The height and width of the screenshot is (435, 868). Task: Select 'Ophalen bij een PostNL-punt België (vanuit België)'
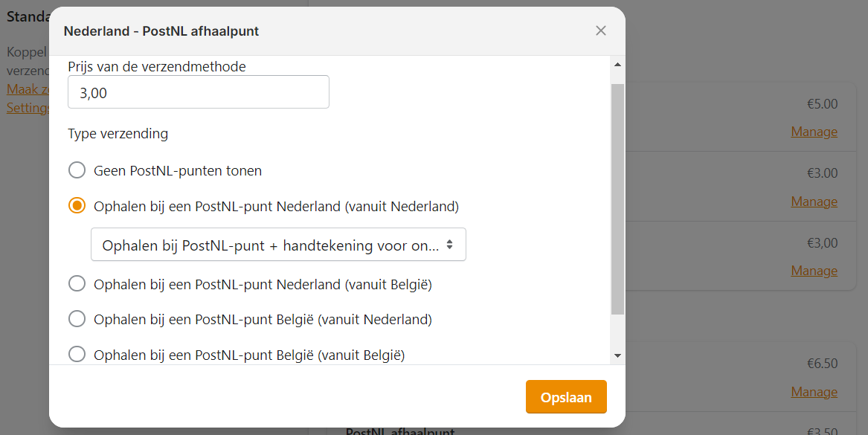tap(77, 354)
